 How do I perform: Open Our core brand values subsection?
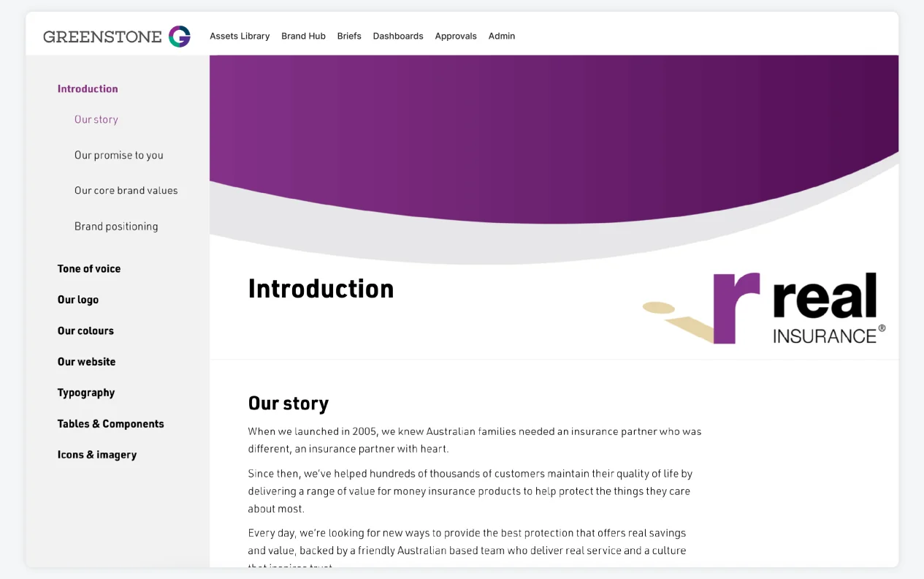[x=126, y=190]
